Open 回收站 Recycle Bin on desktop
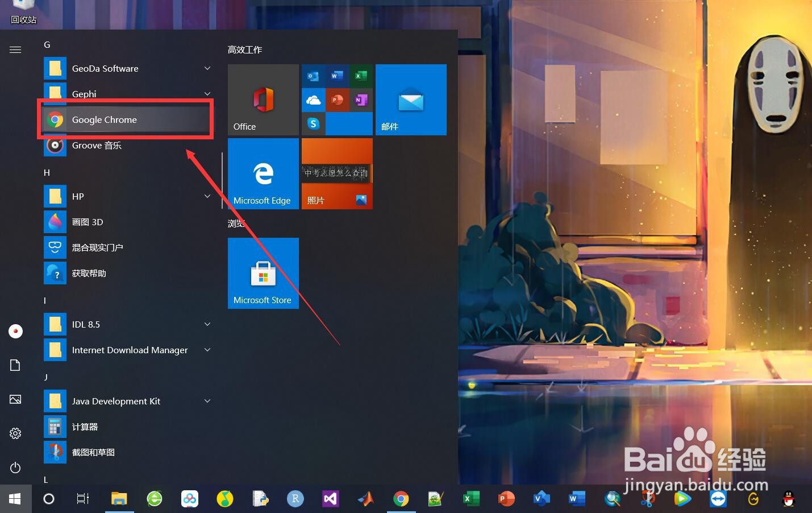The width and height of the screenshot is (812, 513). (23, 12)
